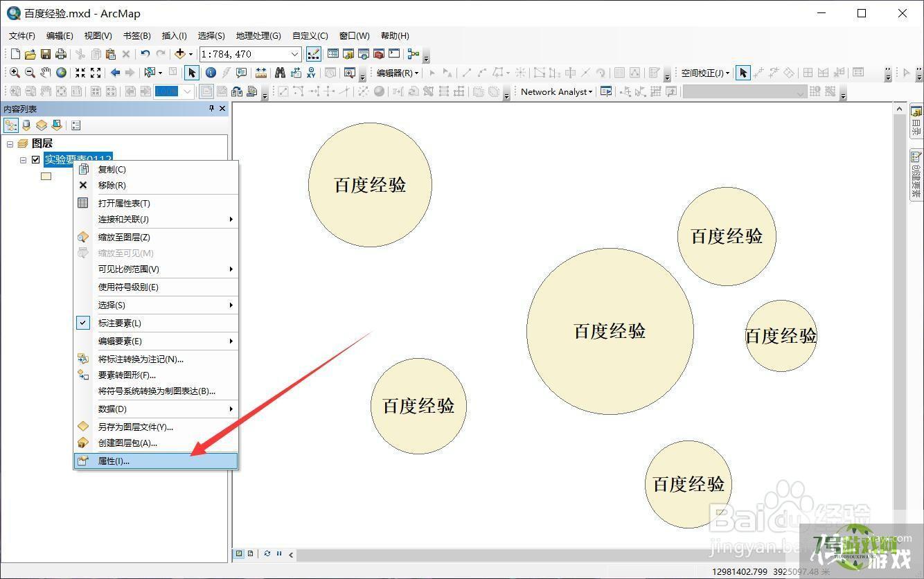
Task: Open the 空间校正(J) dropdown menu
Action: [x=705, y=73]
